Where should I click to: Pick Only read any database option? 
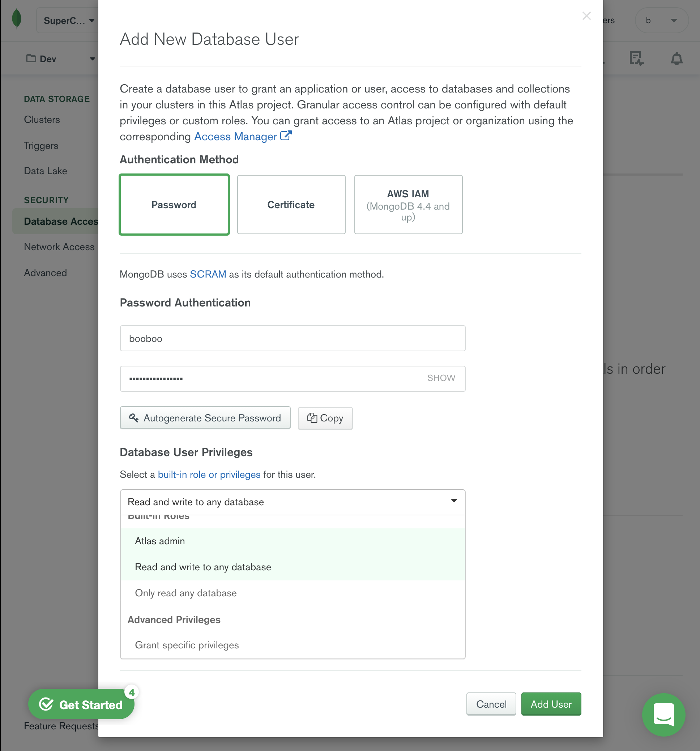186,593
